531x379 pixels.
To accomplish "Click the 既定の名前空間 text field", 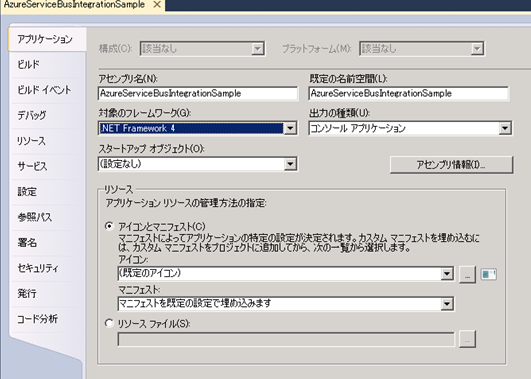I will point(408,93).
